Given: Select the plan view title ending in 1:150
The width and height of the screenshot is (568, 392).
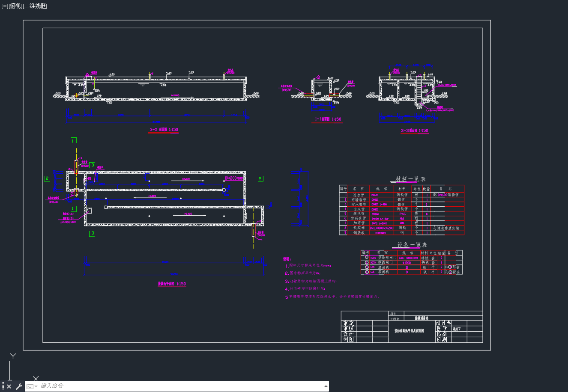Looking at the screenshot, I should [x=172, y=284].
